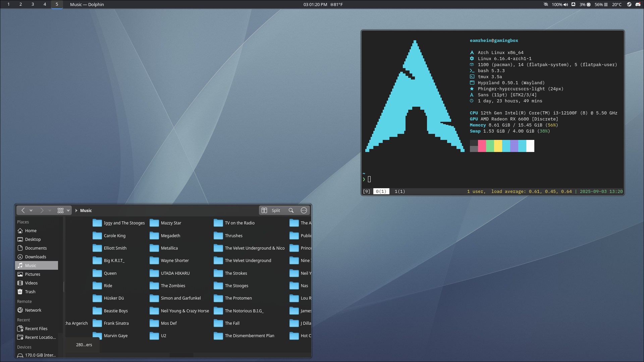Expand the back history dropdown arrow
Viewport: 644px width, 362px height.
point(31,210)
